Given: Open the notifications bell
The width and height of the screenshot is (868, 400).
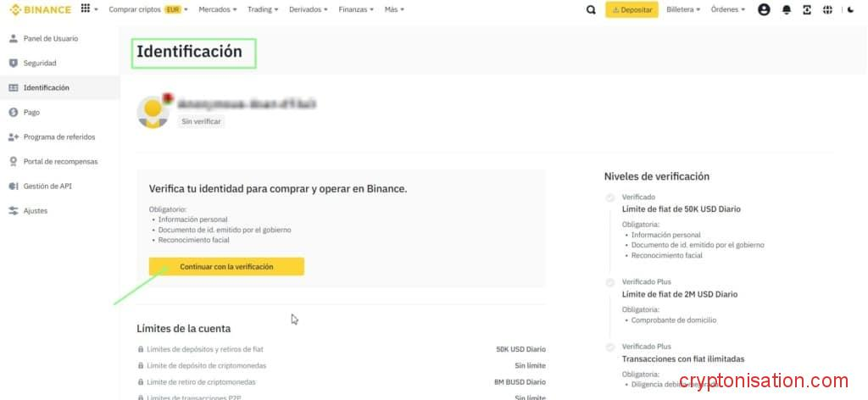Looking at the screenshot, I should coord(786,10).
